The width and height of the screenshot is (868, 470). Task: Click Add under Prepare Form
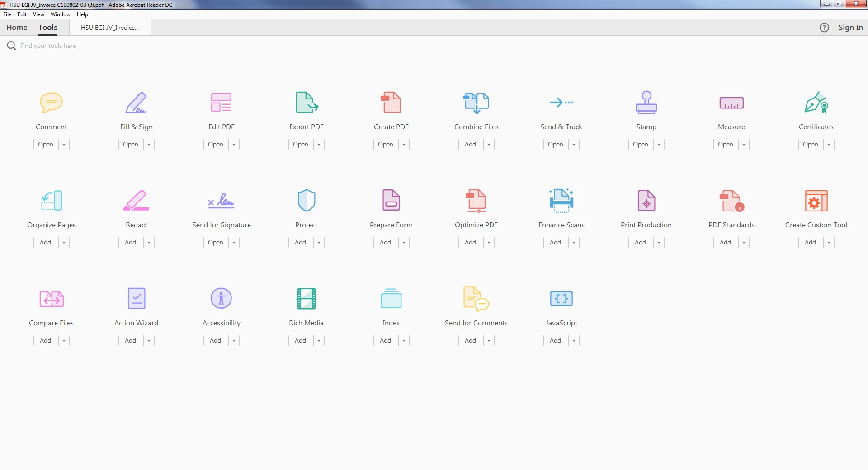pyautogui.click(x=386, y=243)
